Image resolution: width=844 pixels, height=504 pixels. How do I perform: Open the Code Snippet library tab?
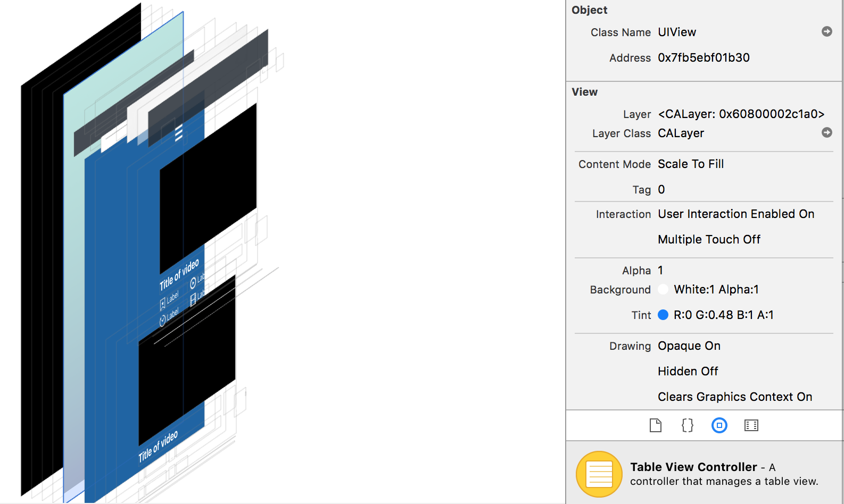point(687,425)
